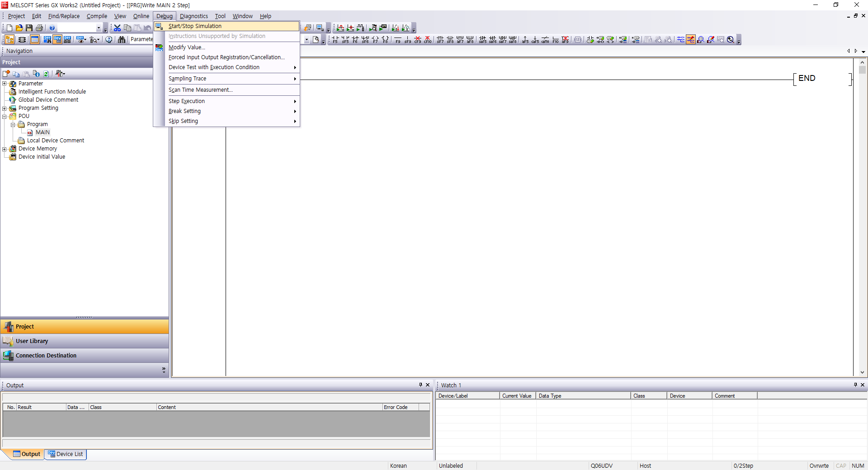This screenshot has height=470, width=868.
Task: Click the blue help question mark icon
Action: pyautogui.click(x=52, y=28)
